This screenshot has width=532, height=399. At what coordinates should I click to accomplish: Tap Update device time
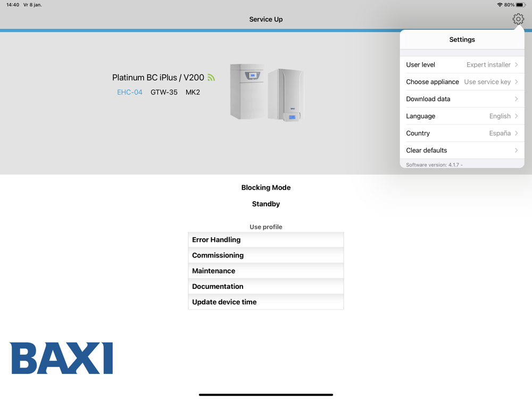tap(266, 302)
